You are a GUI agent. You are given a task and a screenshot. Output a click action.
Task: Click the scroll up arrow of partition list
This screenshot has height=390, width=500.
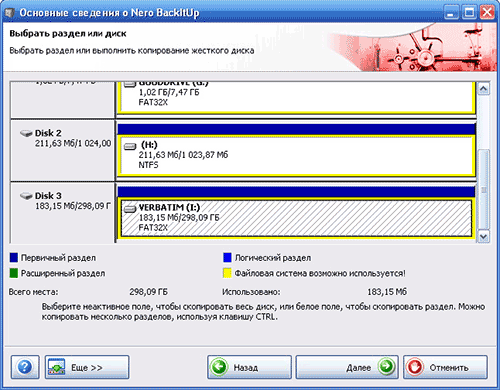click(483, 89)
